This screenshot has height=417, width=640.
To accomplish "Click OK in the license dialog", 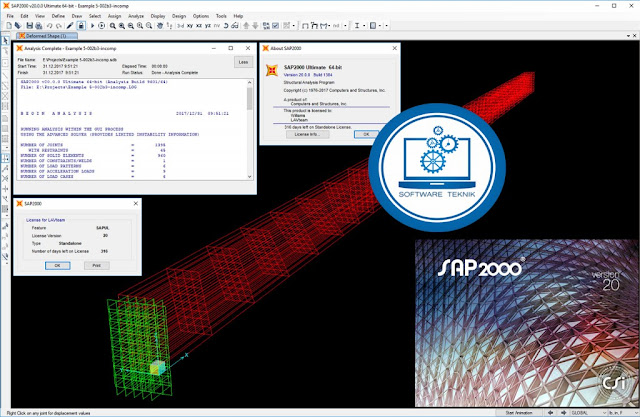I will pos(58,266).
